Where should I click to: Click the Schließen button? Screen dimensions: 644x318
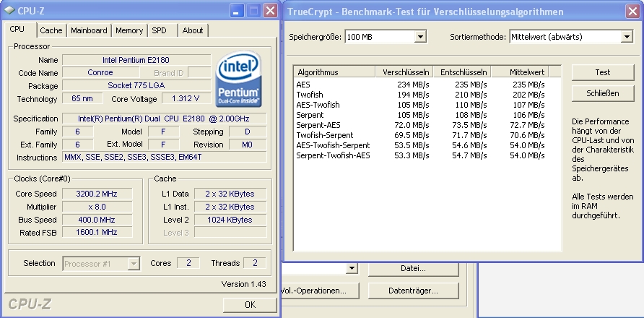603,93
